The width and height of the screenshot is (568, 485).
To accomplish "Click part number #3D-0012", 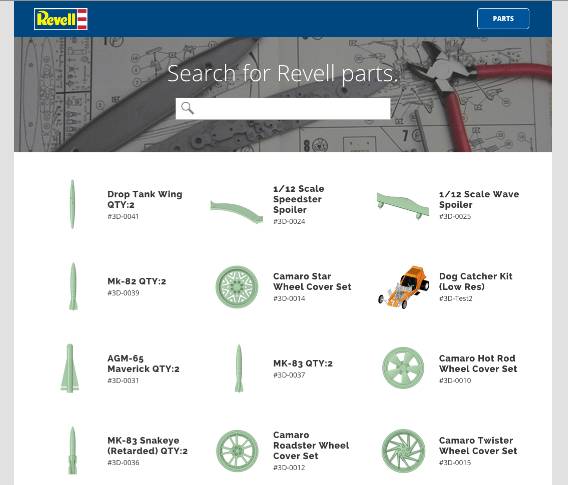I will click(x=289, y=468).
